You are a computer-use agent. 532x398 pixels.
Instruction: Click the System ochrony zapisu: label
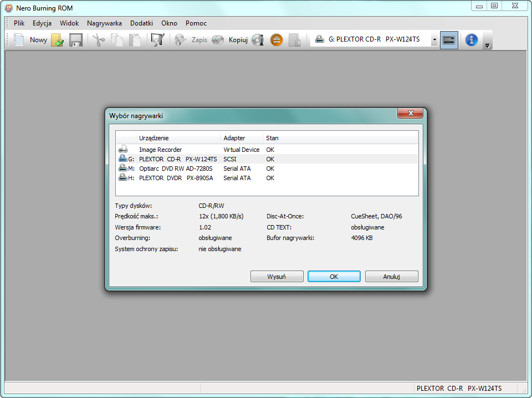point(146,249)
